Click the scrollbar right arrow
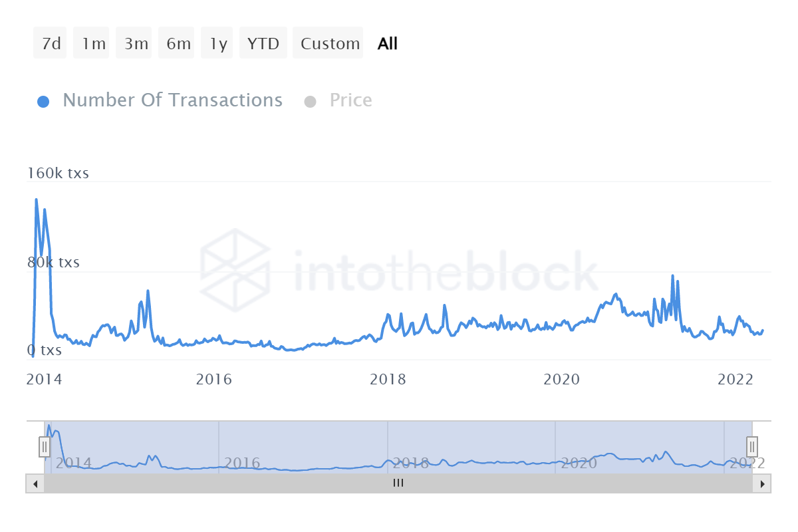Image resolution: width=798 pixels, height=532 pixels. click(x=762, y=483)
